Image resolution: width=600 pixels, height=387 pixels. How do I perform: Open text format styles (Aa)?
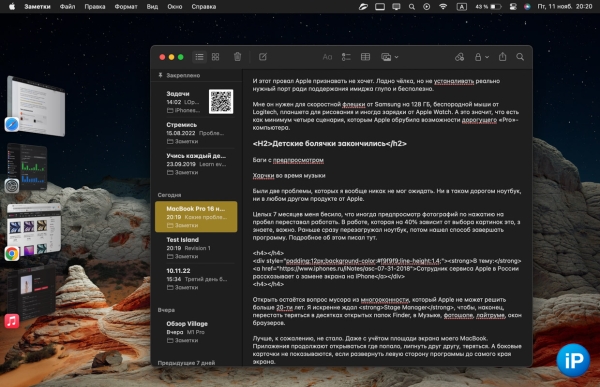[x=327, y=57]
